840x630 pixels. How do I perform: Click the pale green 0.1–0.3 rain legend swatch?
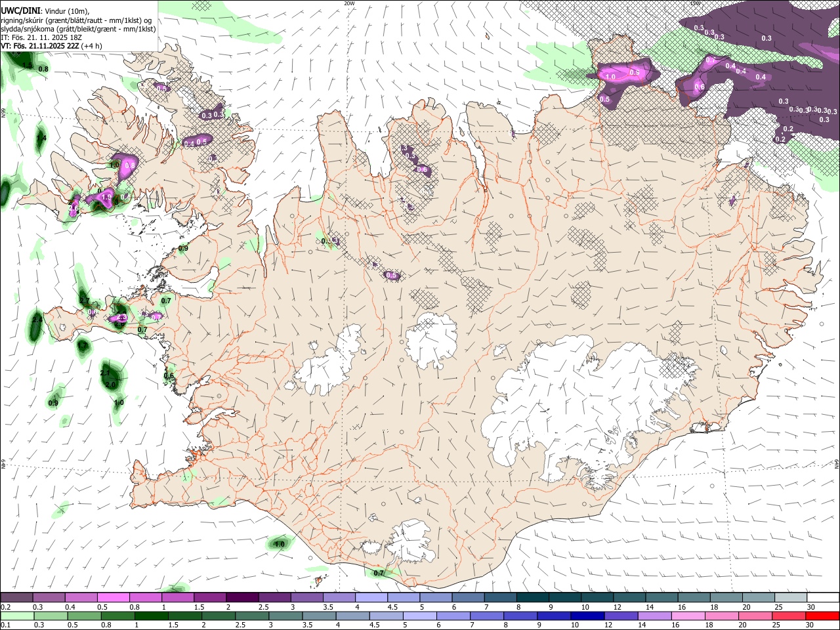pyautogui.click(x=17, y=616)
